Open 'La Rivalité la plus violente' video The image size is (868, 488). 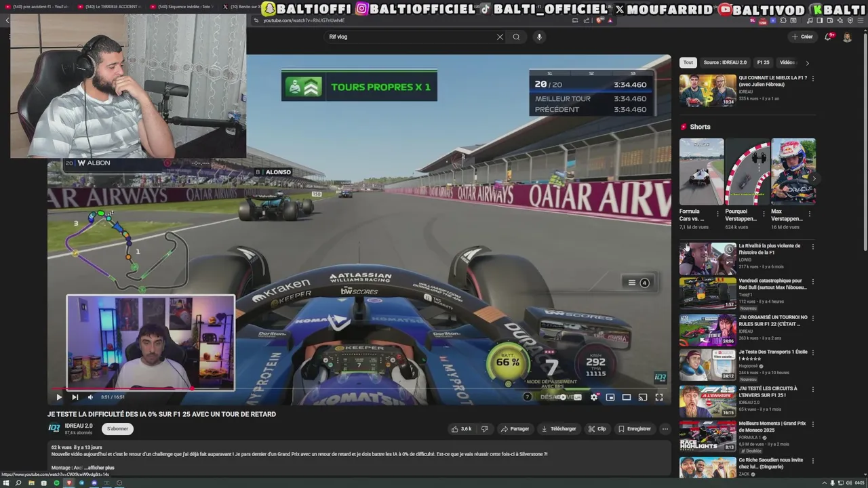click(x=707, y=258)
